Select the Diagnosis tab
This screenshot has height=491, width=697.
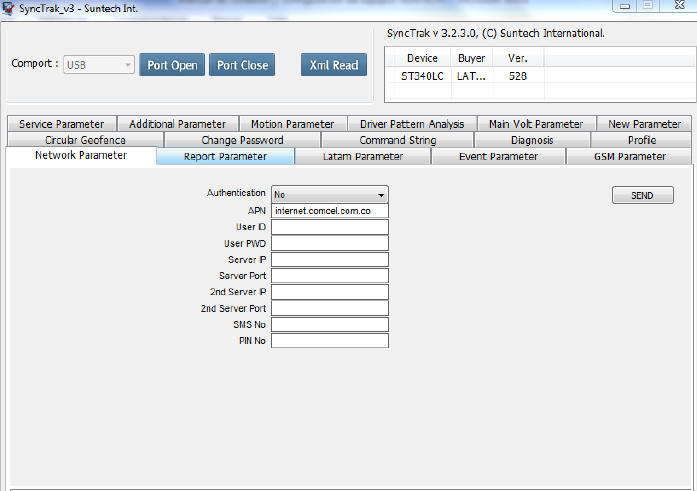(x=532, y=141)
